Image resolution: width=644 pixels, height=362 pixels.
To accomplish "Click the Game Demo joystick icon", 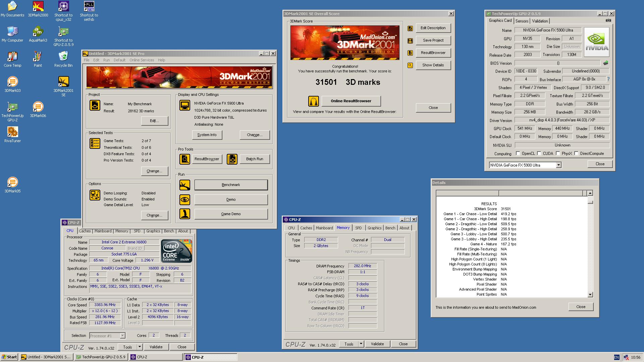I will [x=185, y=214].
